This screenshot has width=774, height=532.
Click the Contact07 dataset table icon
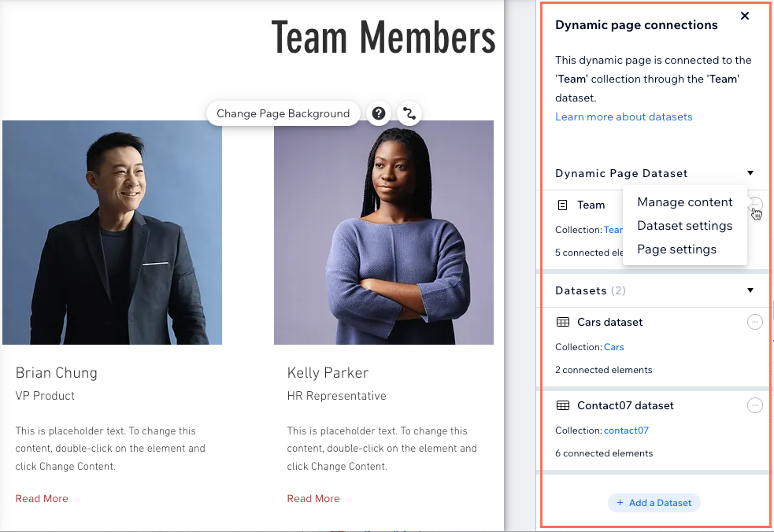(563, 405)
